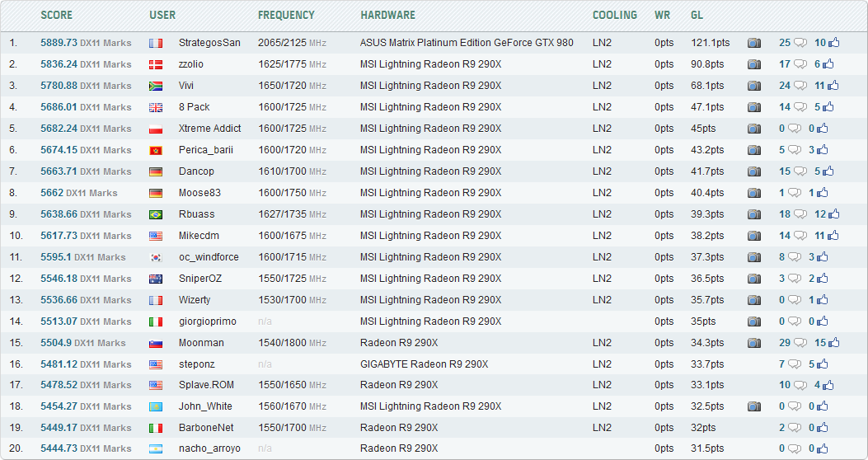
Task: Open camera icon for Moonman's score
Action: click(x=754, y=343)
